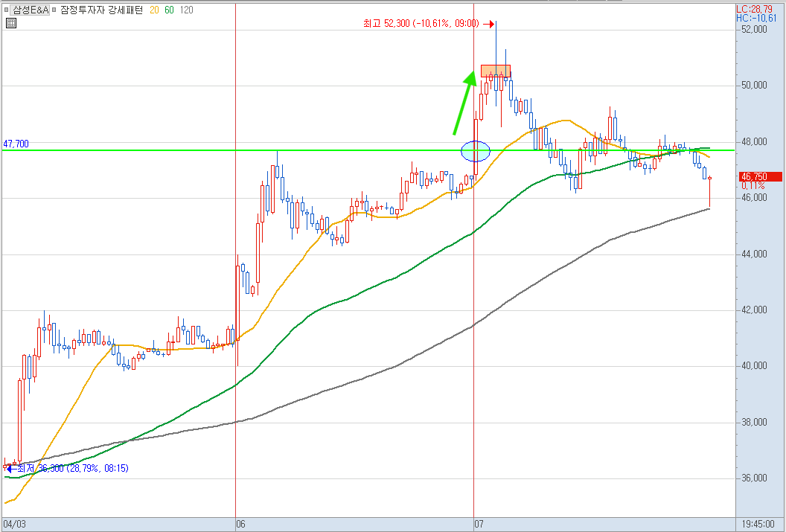Select the red current price tag 46,750
This screenshot has height=532, width=786.
(x=760, y=176)
